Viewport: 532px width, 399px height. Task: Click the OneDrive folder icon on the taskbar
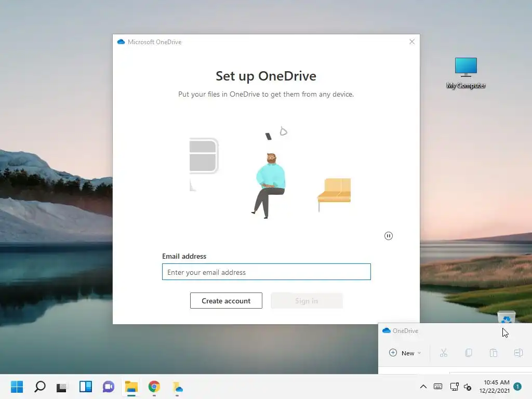pos(178,387)
